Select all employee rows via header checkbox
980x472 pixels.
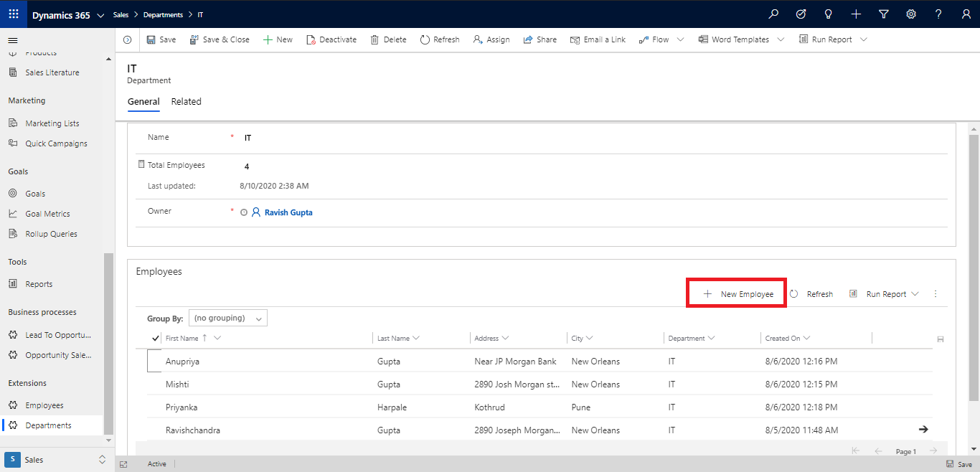[x=154, y=337]
